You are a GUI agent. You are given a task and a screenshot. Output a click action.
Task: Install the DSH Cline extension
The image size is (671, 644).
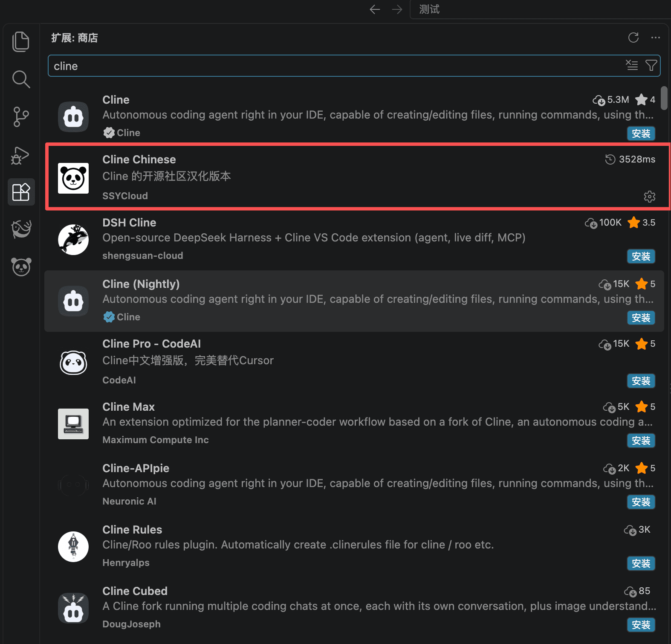coord(641,256)
